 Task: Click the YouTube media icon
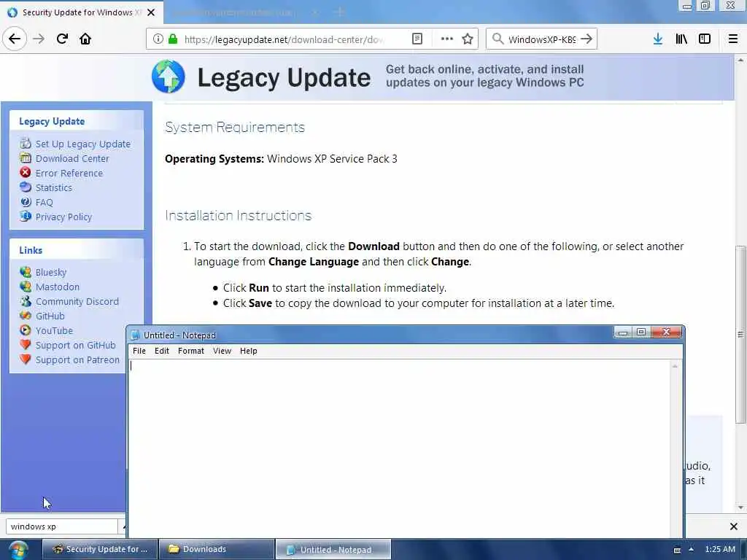[x=26, y=330]
